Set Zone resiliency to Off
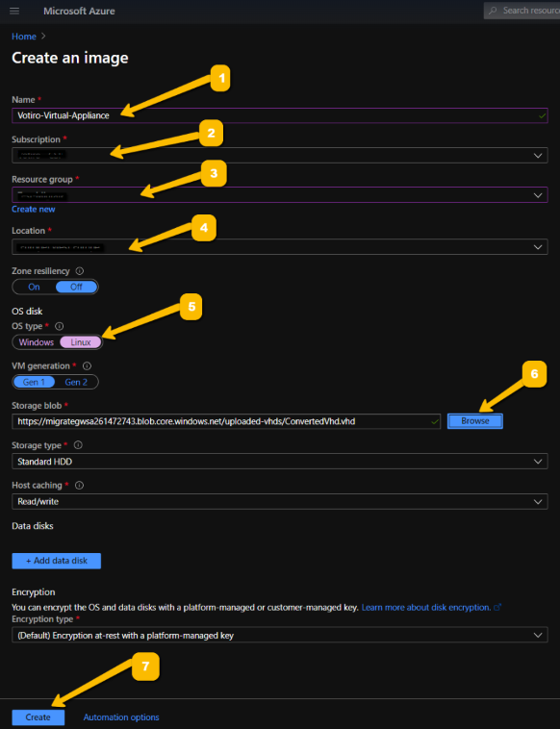Viewport: 560px width, 729px height. coord(76,287)
